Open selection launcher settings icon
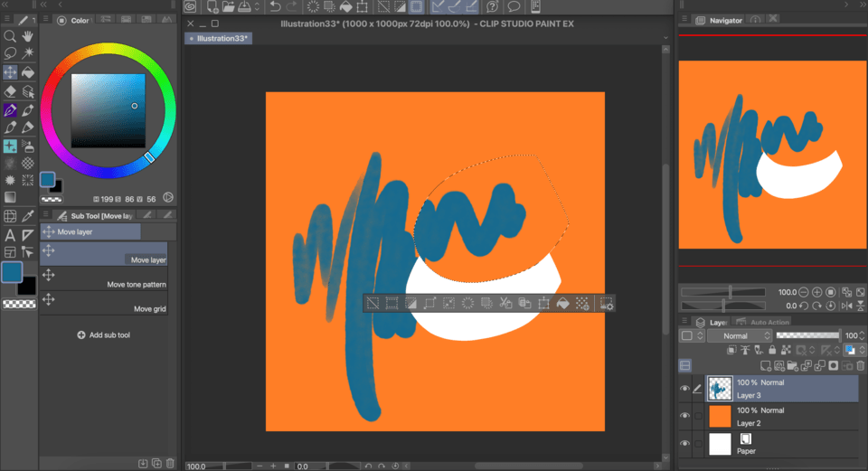This screenshot has height=471, width=868. click(x=606, y=303)
